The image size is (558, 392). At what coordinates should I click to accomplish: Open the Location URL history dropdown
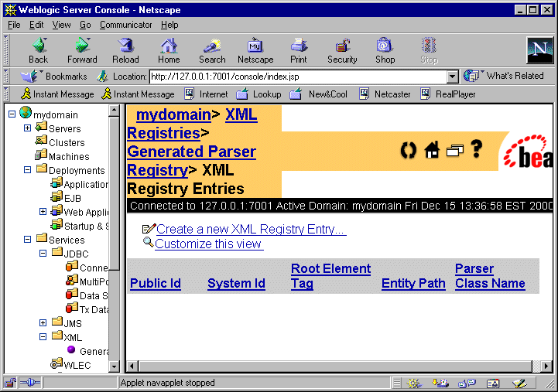coord(452,77)
